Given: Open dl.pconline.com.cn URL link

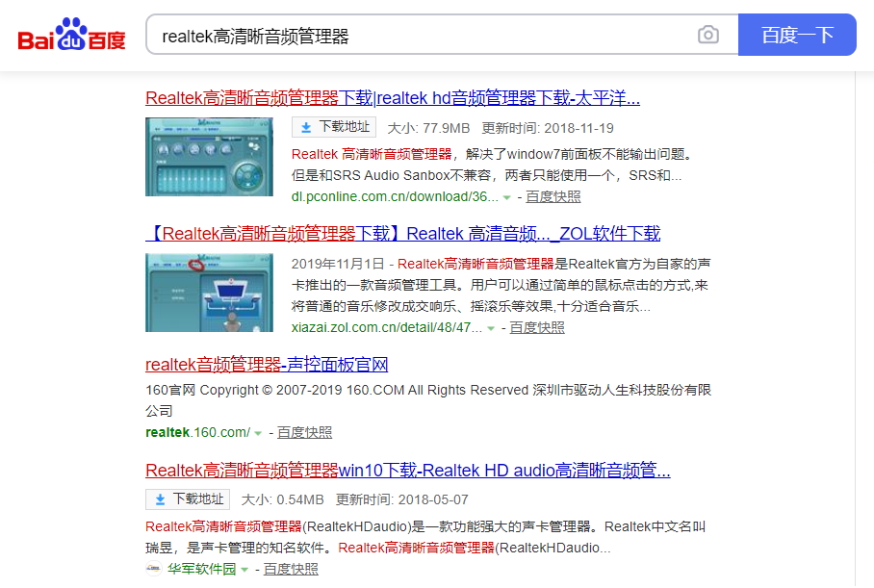Looking at the screenshot, I should click(395, 196).
